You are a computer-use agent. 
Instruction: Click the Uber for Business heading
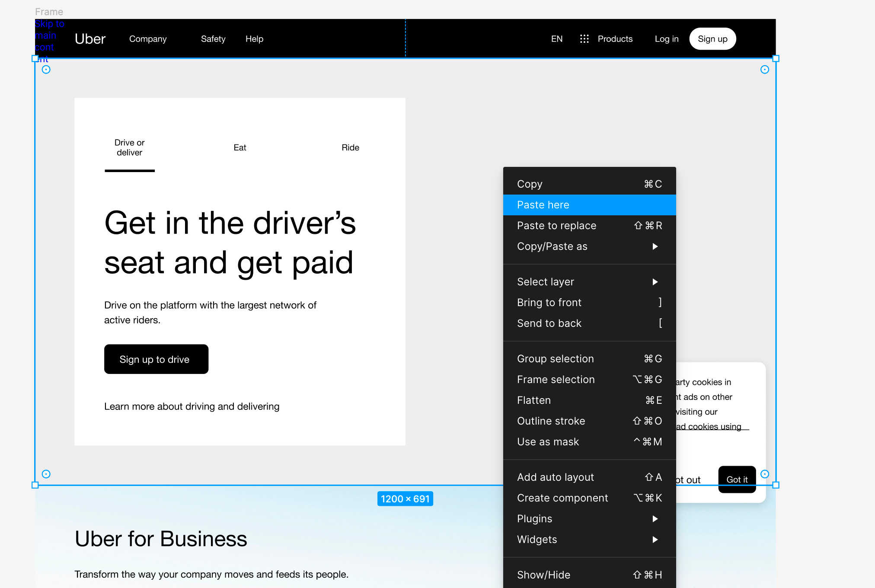tap(161, 539)
